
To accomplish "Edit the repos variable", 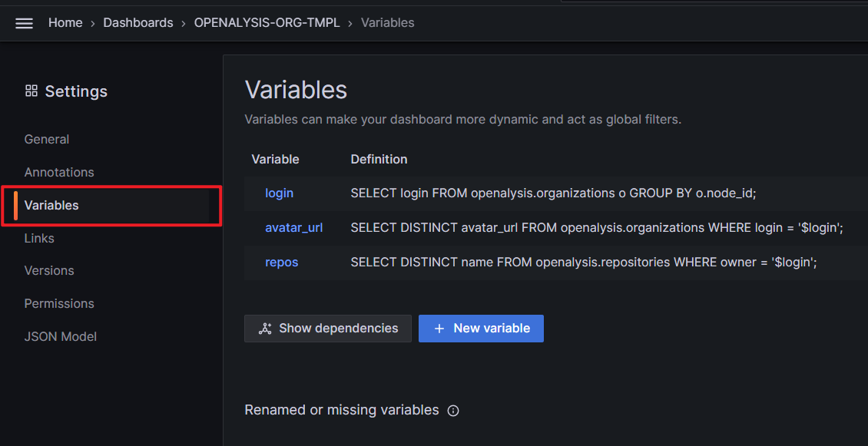I will point(282,263).
